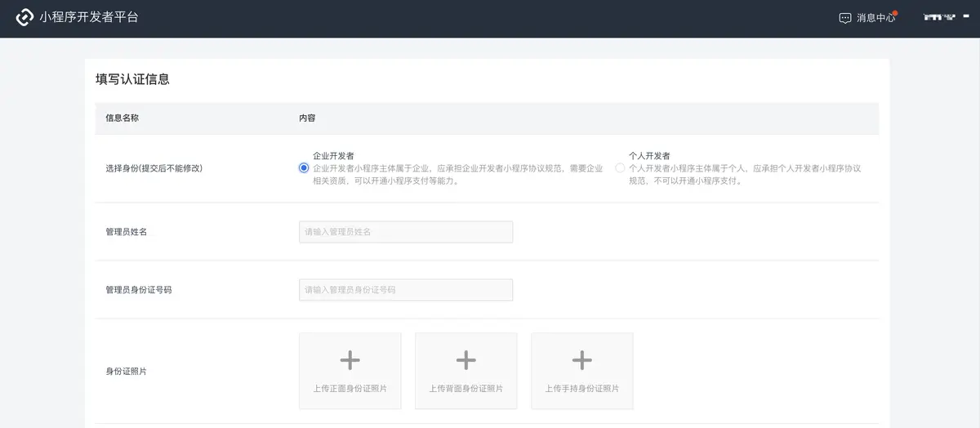The height and width of the screenshot is (428, 980).
Task: Select the 个人开发者 radio button
Action: (620, 168)
